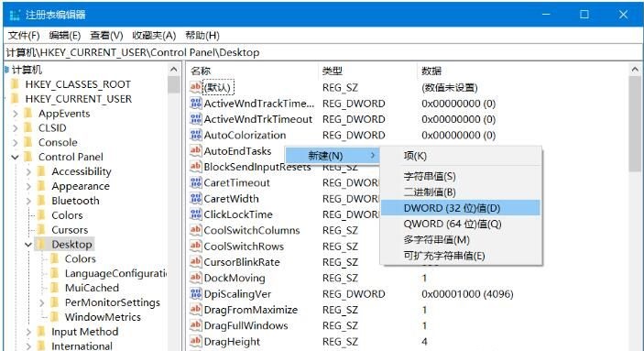The height and width of the screenshot is (351, 644).
Task: Select the LanguageConfiguration key
Action: pyautogui.click(x=115, y=273)
